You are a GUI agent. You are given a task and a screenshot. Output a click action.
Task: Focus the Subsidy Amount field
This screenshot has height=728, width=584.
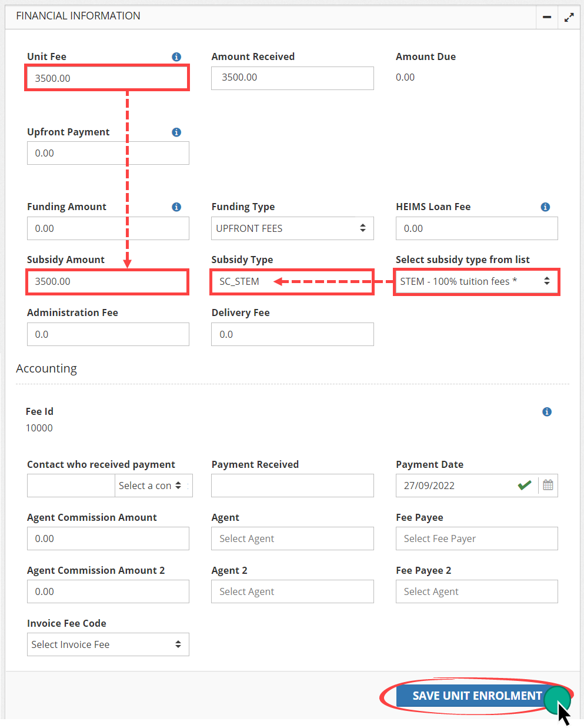[x=107, y=281]
